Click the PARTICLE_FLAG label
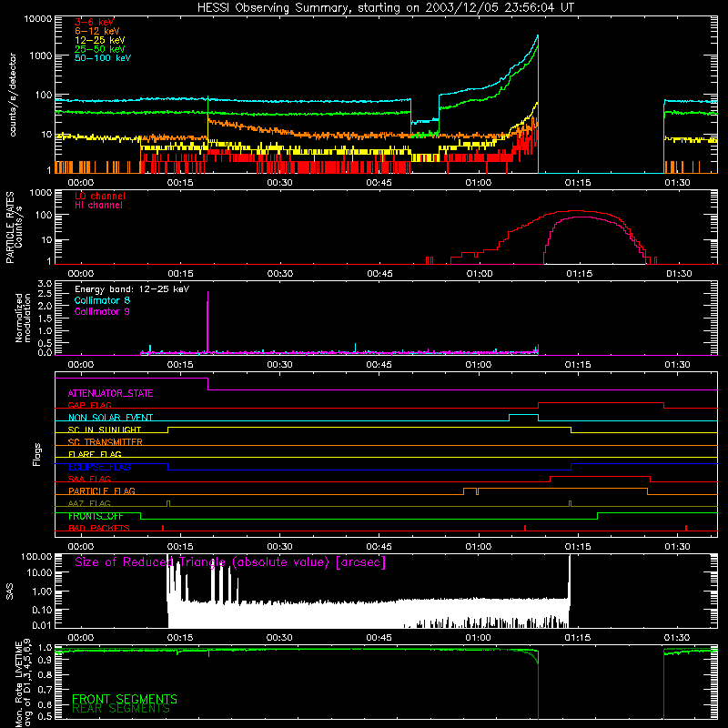The width and height of the screenshot is (728, 728). 102,490
